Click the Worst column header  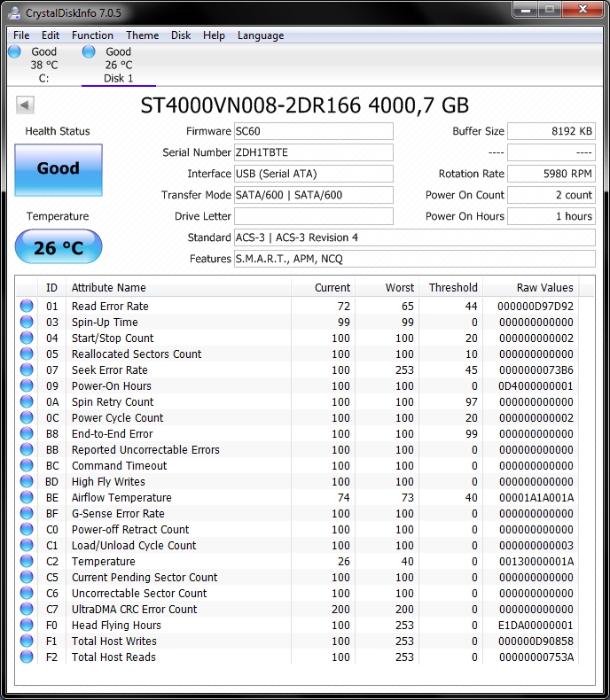[387, 288]
